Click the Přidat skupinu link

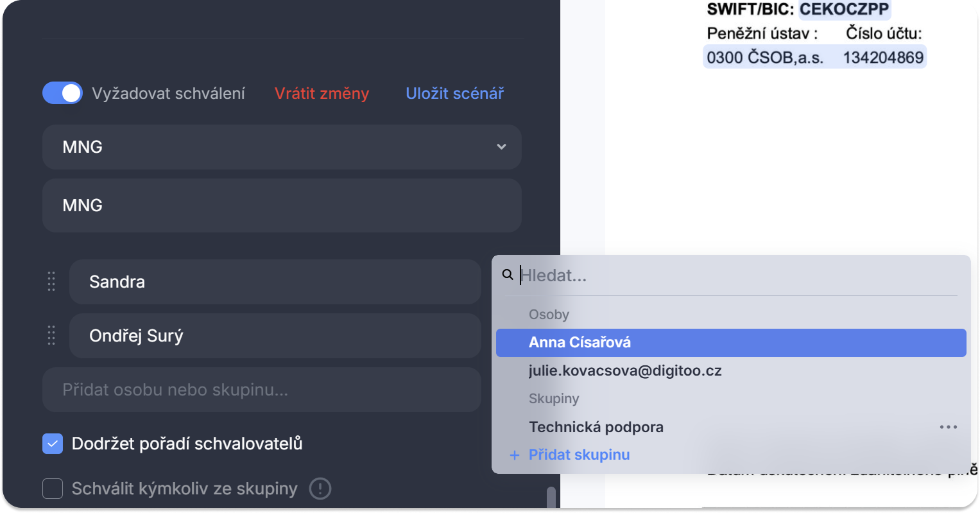coord(579,455)
